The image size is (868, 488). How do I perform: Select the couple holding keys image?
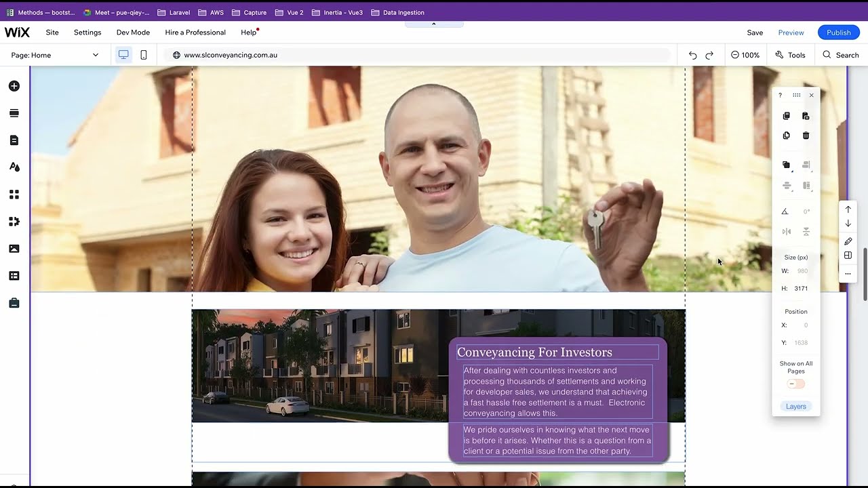(438, 179)
